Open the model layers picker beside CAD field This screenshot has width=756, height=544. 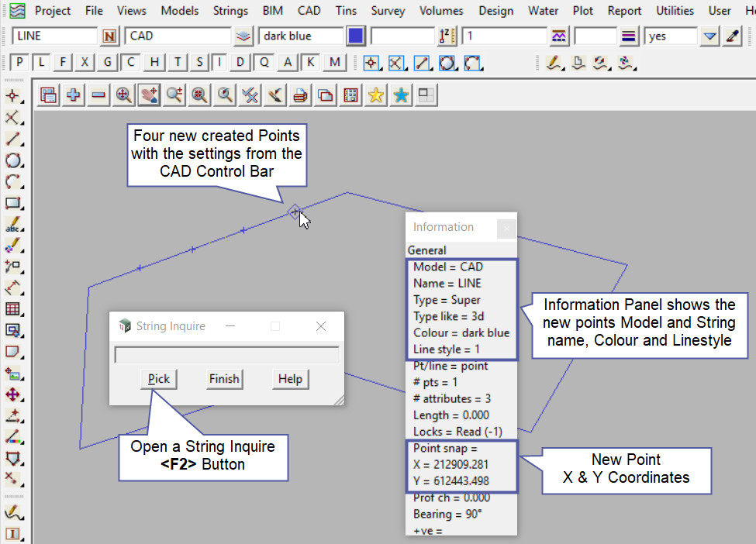(x=244, y=36)
